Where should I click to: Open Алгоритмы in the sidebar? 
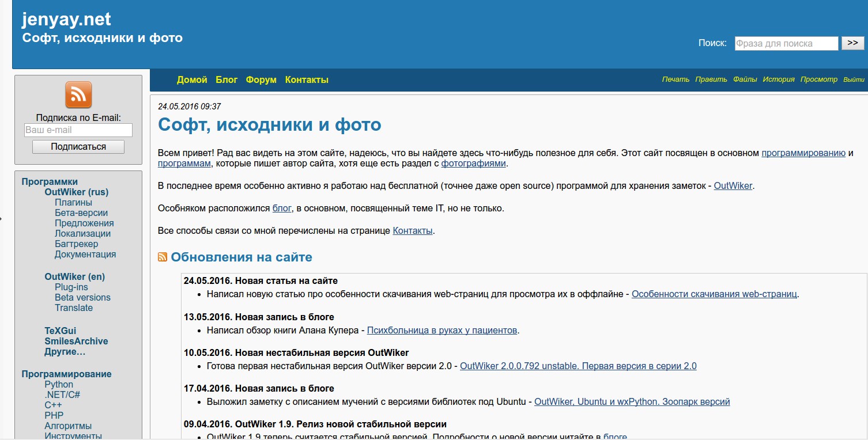pos(68,426)
